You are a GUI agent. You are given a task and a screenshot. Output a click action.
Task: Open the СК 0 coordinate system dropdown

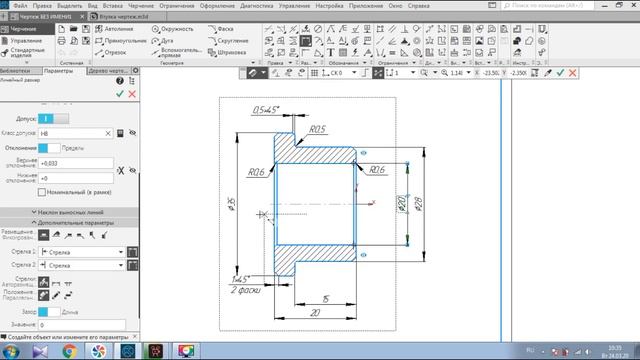coord(354,73)
